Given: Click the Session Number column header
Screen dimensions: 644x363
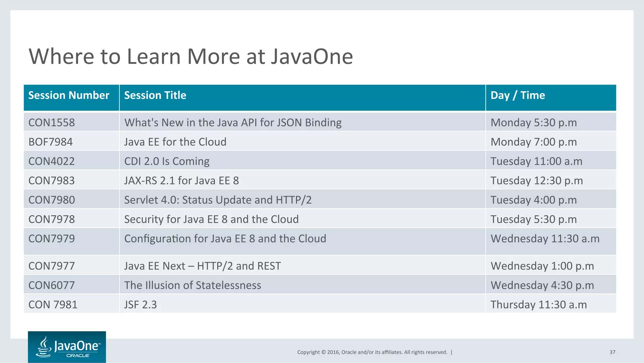Looking at the screenshot, I should 69,95.
